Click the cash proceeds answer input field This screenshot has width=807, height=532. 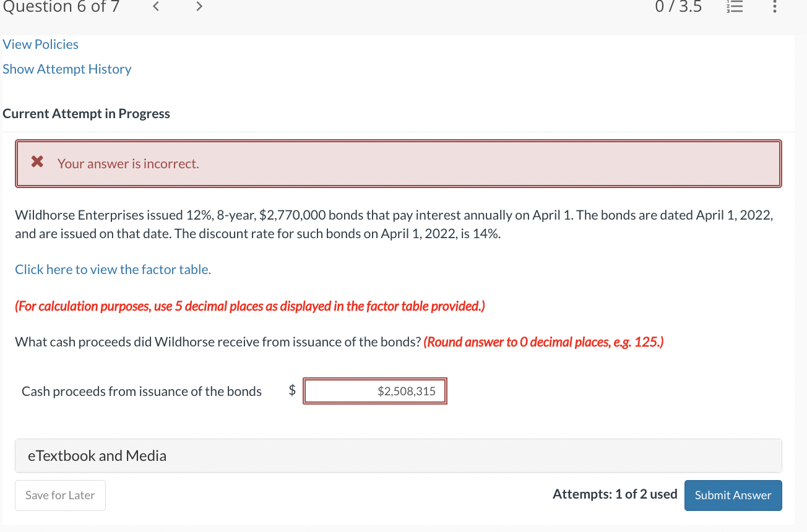[x=374, y=390]
